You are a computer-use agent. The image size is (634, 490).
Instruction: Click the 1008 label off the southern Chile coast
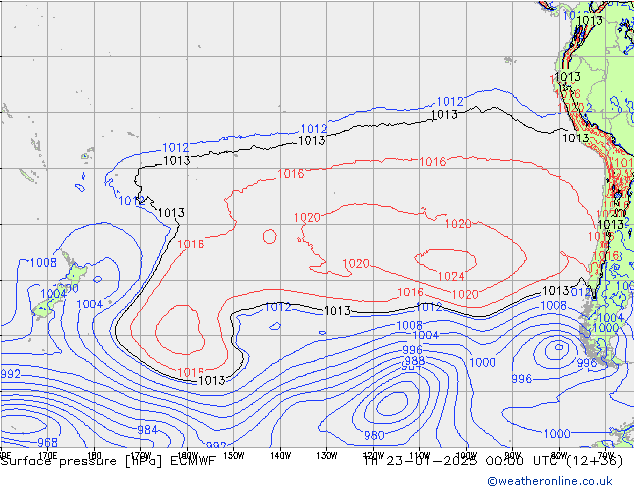[x=554, y=306]
